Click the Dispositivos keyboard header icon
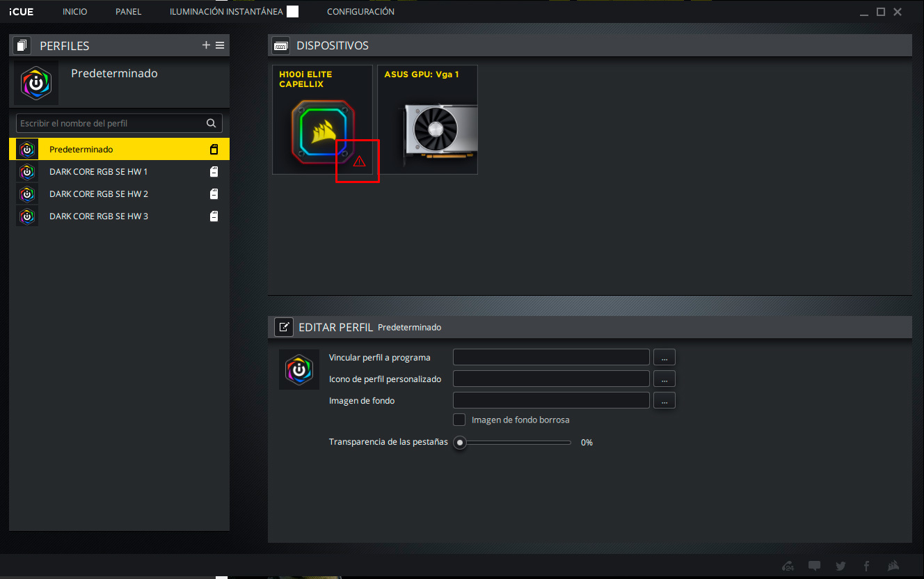The width and height of the screenshot is (924, 579). pos(281,46)
